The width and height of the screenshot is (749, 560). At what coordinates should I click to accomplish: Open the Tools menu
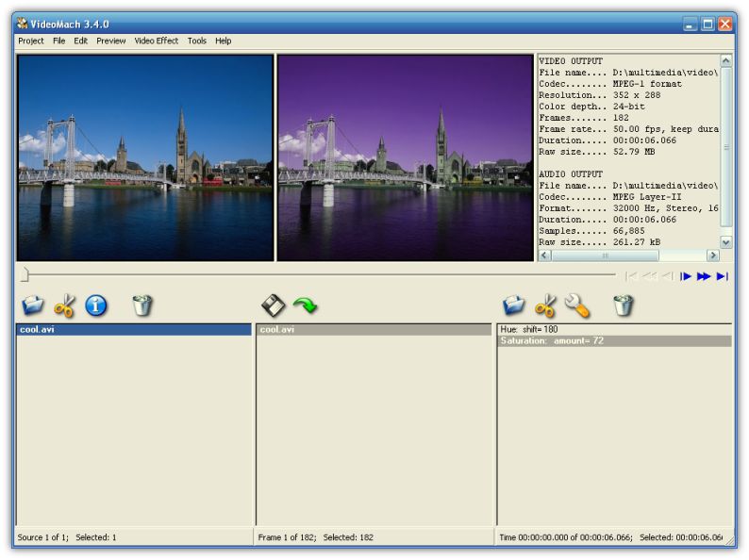(196, 41)
